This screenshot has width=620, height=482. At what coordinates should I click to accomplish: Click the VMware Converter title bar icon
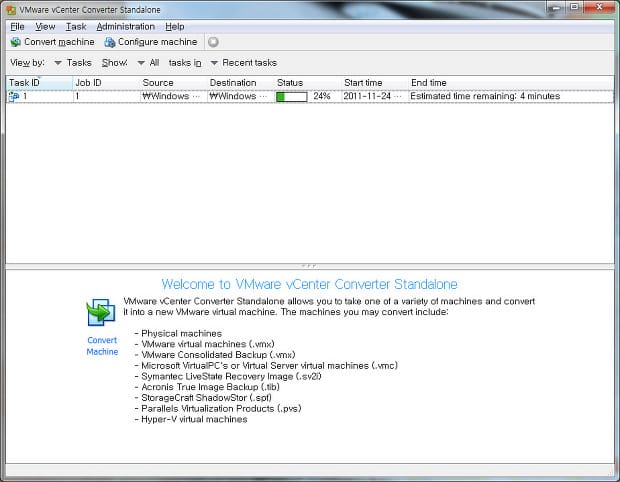(x=11, y=9)
